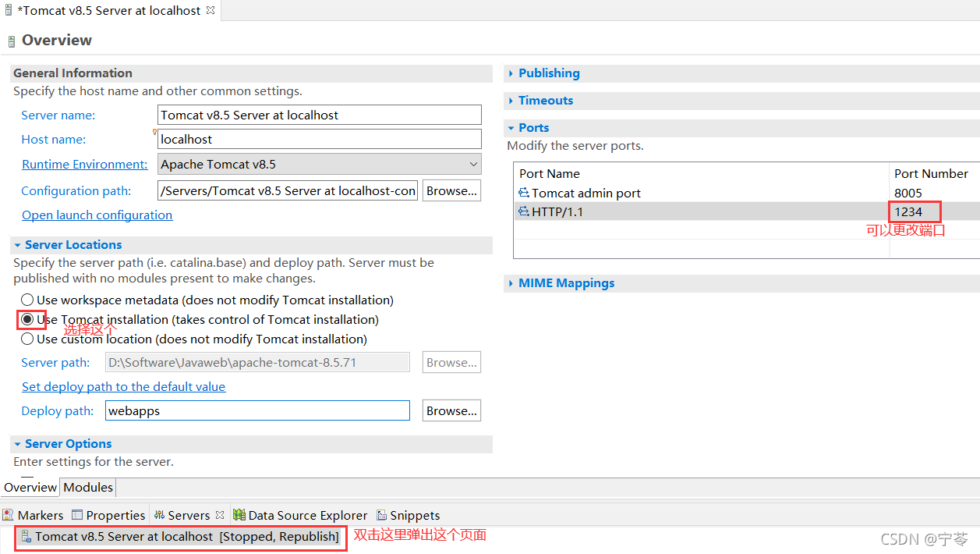Click the Server path field
The width and height of the screenshot is (980, 554).
pyautogui.click(x=257, y=362)
